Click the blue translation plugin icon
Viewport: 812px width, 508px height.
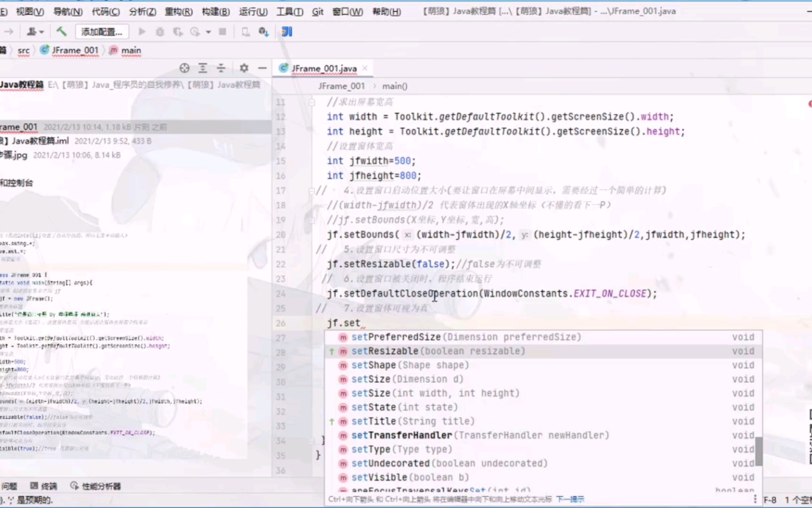287,32
